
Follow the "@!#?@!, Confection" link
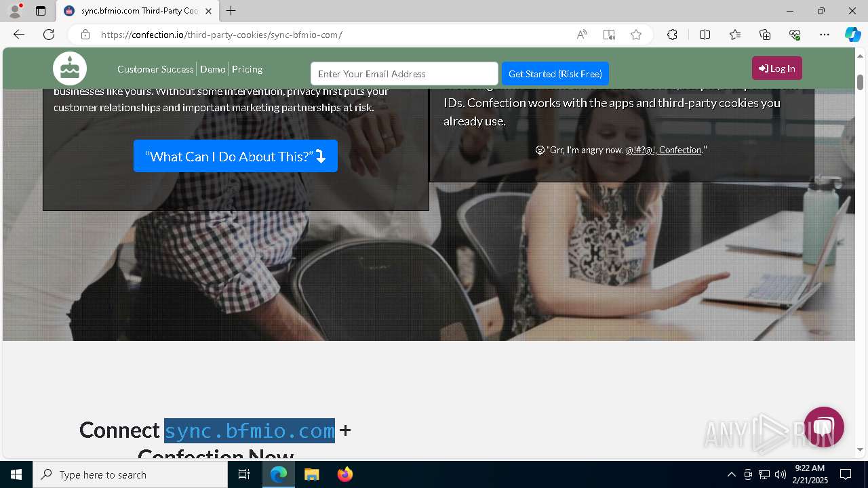coord(663,150)
